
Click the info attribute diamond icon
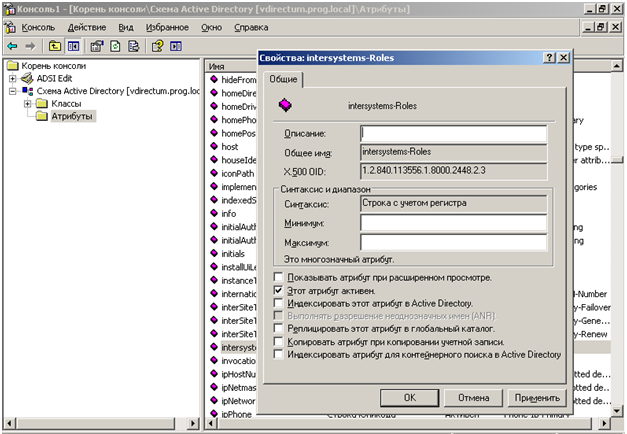[x=214, y=213]
